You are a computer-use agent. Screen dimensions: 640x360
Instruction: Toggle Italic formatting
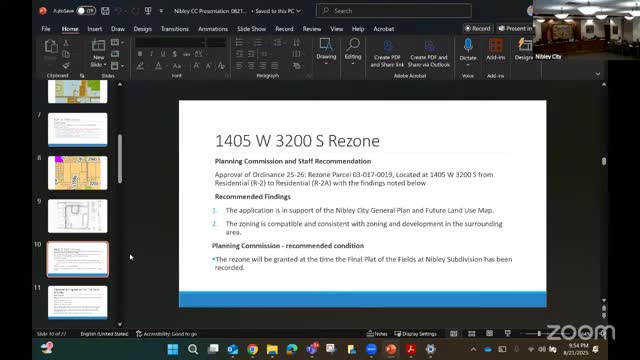(x=151, y=54)
